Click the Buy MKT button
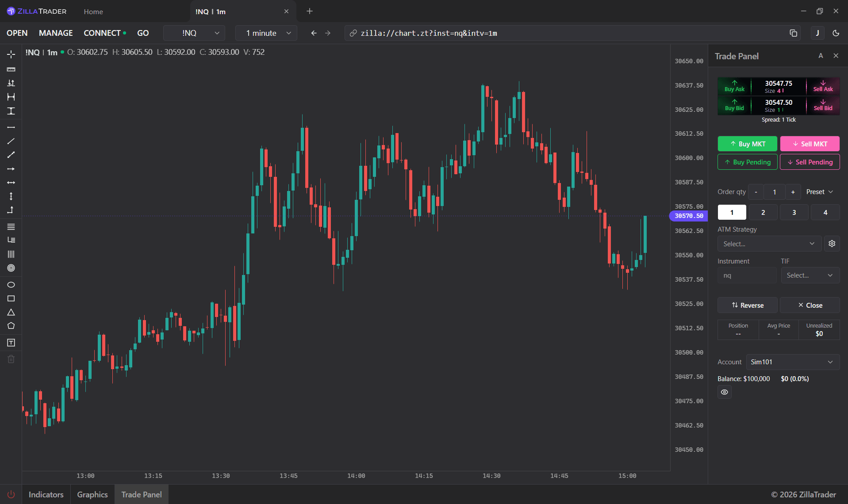Viewport: 848px width, 504px height. pyautogui.click(x=748, y=144)
